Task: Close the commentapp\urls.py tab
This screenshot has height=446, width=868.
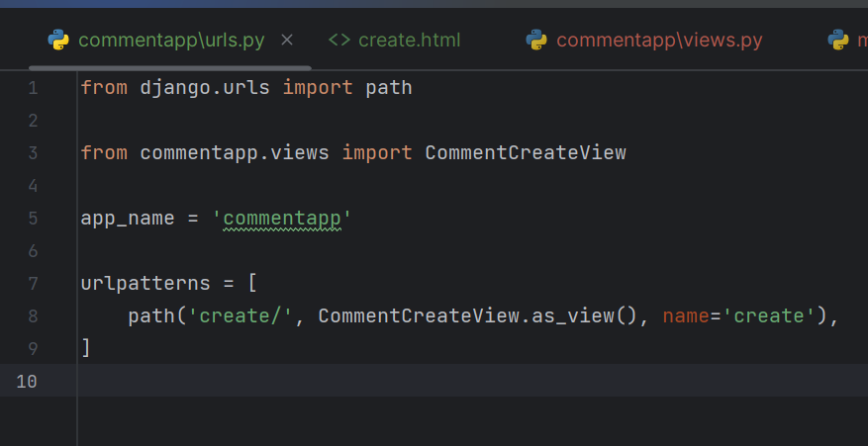Action: point(287,40)
